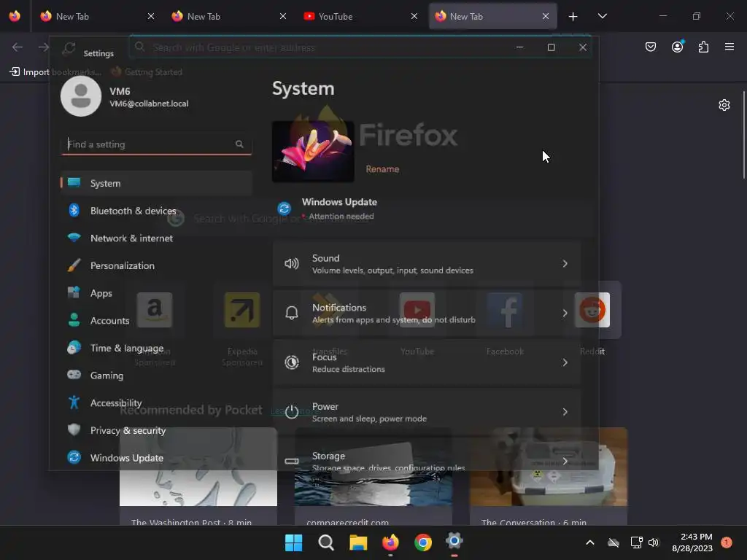Viewport: 747px width, 560px height.
Task: Expand Storage row chevron
Action: coord(565,461)
